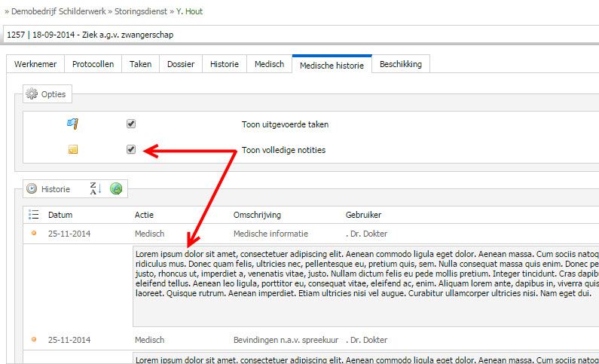Click the green globe icon in the Historie header
The image size is (599, 364).
(x=116, y=188)
